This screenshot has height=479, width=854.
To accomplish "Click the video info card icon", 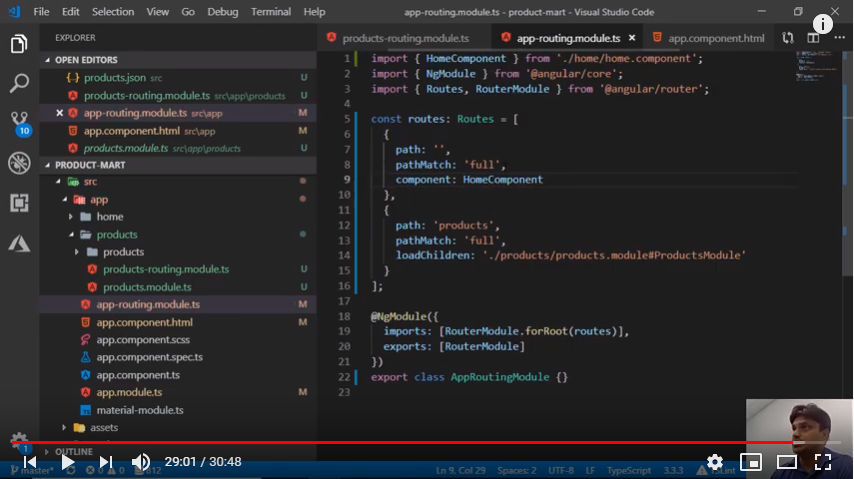I will click(x=823, y=24).
